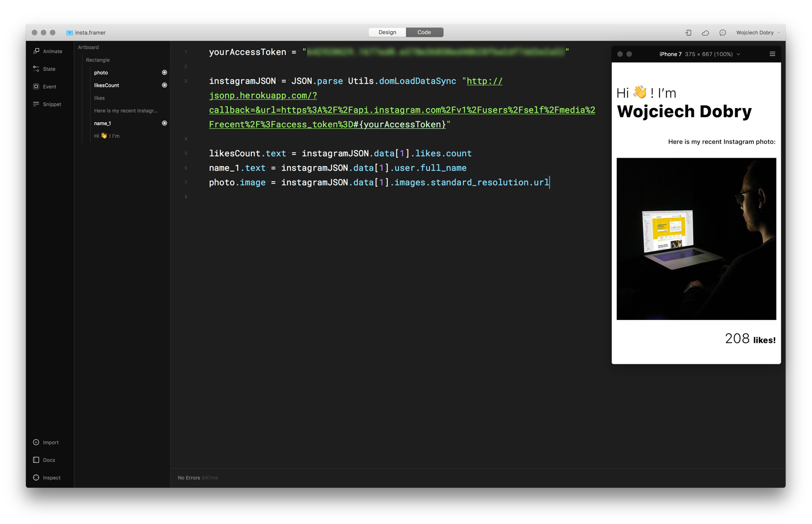Click the name_1.text code line

(x=338, y=168)
